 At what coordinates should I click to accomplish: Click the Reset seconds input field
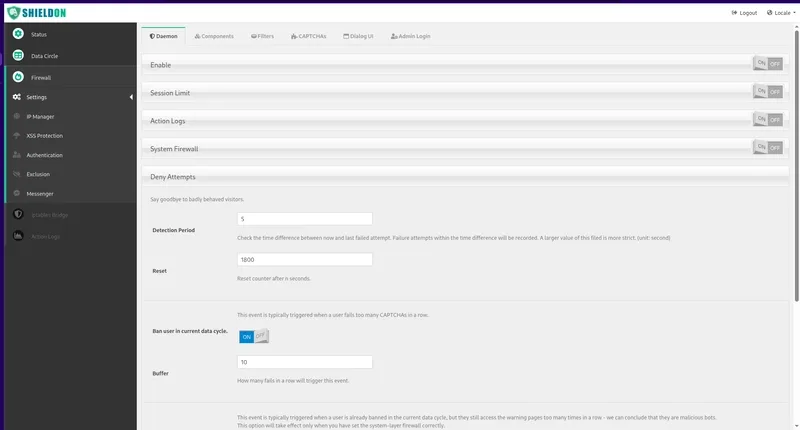point(305,260)
